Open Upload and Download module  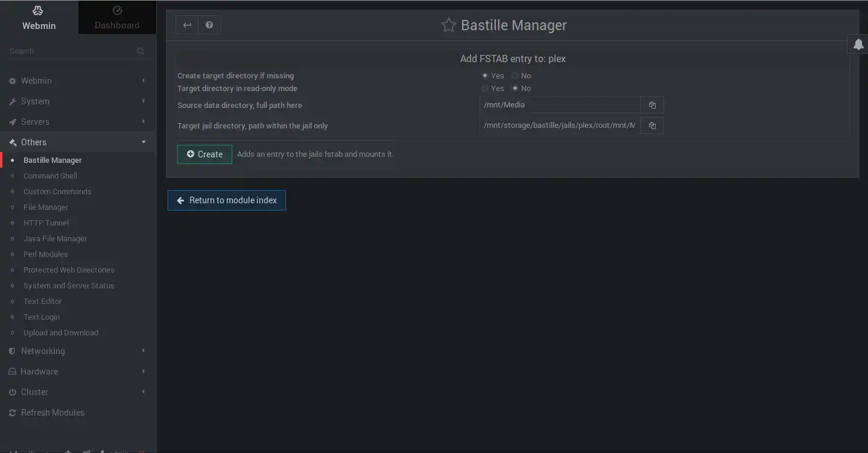(61, 333)
